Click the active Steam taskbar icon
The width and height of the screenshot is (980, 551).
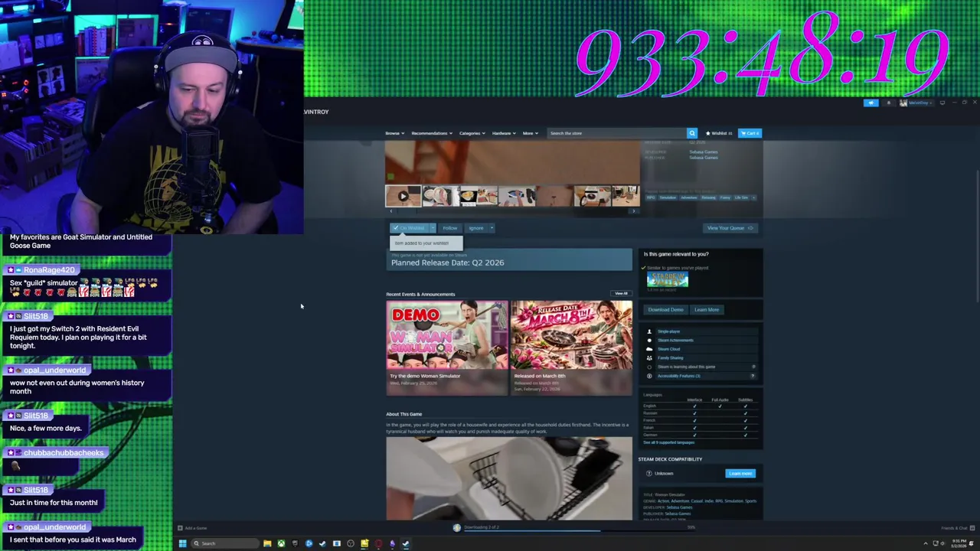click(x=406, y=543)
